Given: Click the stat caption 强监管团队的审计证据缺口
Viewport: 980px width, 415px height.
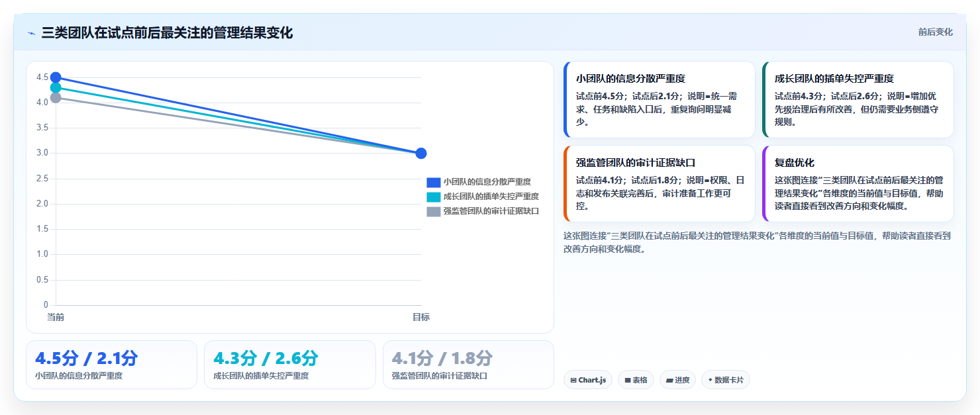Looking at the screenshot, I should (x=439, y=376).
